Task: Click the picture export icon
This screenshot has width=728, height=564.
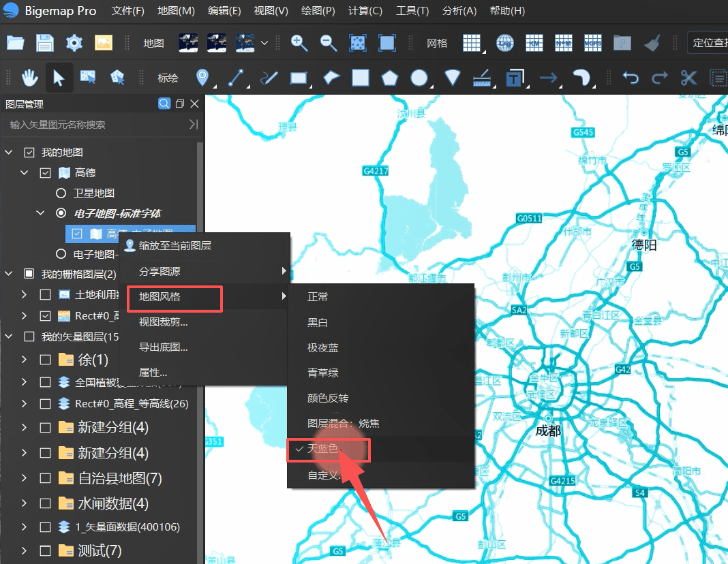Action: click(x=104, y=43)
